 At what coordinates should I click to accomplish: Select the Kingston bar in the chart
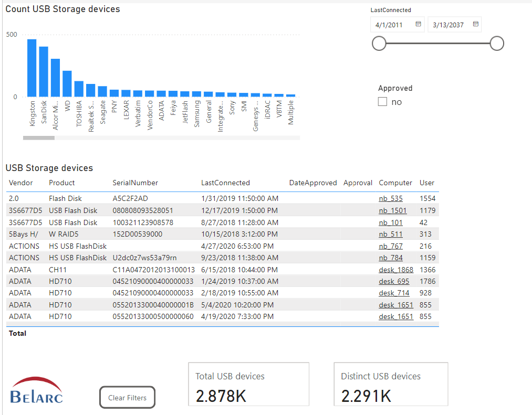point(32,68)
